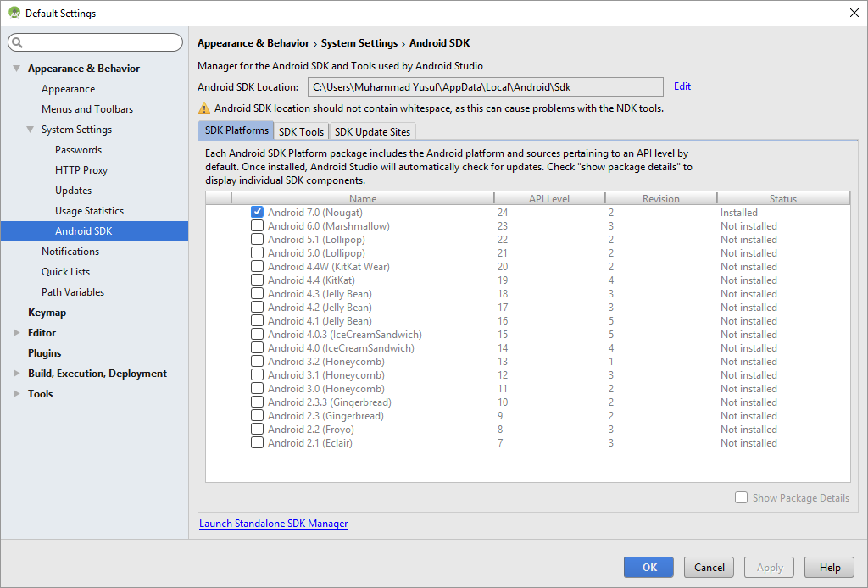Open Usage Statistics settings

tap(89, 211)
